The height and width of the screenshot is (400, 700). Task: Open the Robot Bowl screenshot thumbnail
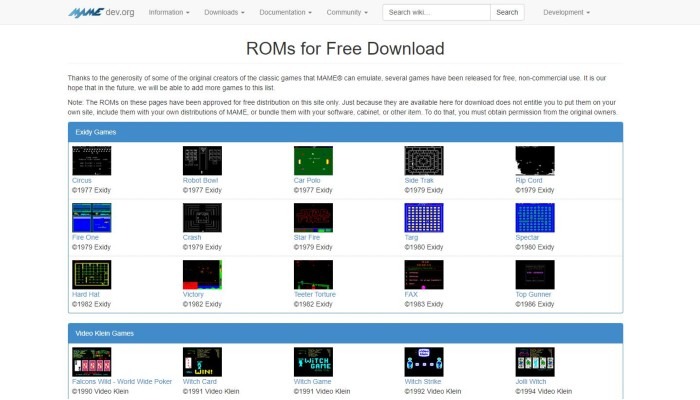tap(202, 161)
